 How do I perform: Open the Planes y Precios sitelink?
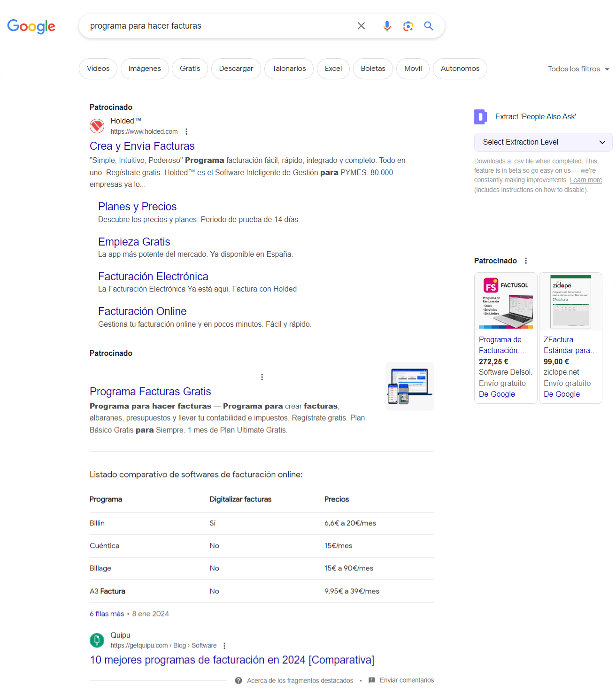[137, 207]
